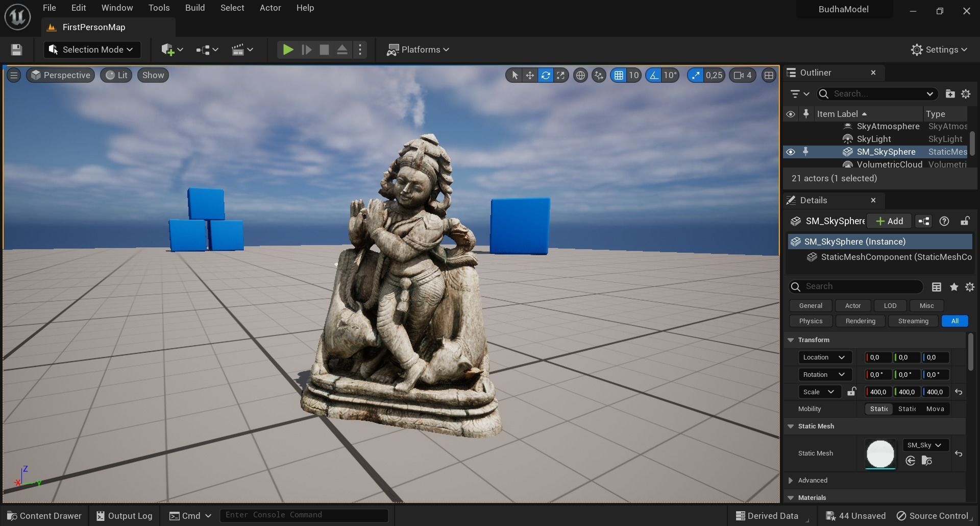Create a new folder in the Outliner
This screenshot has height=526, width=980.
pyautogui.click(x=950, y=94)
